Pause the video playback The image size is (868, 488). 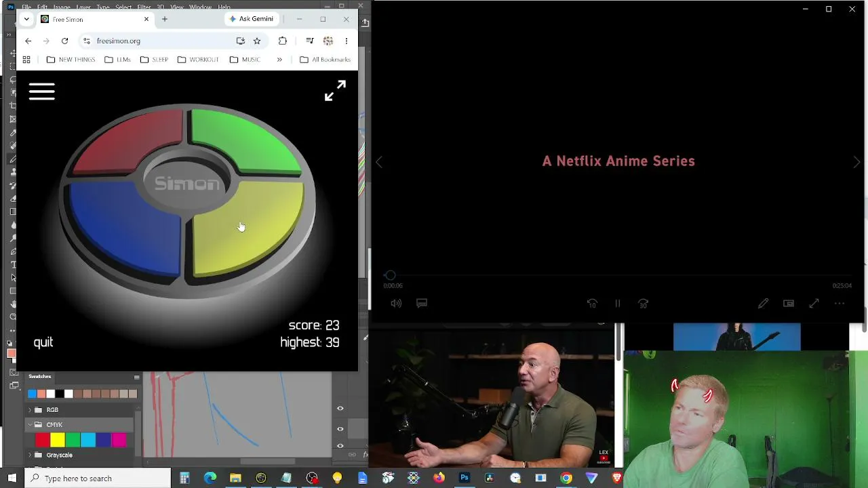tap(618, 303)
